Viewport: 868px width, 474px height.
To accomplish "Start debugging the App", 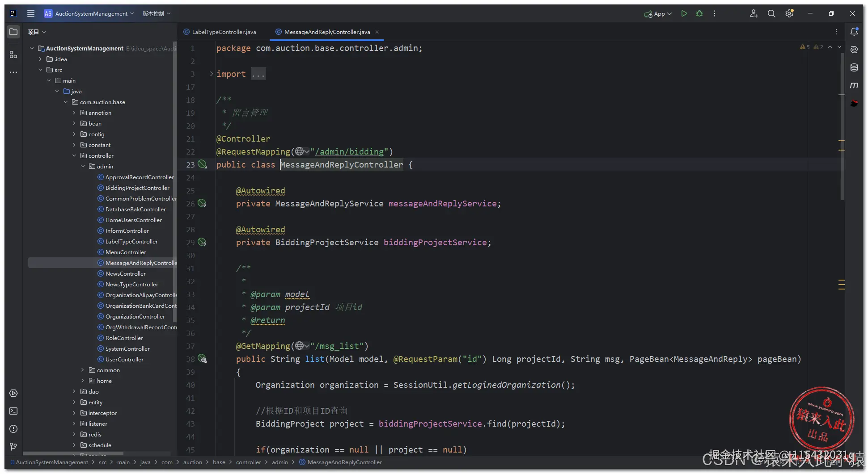I will [699, 13].
